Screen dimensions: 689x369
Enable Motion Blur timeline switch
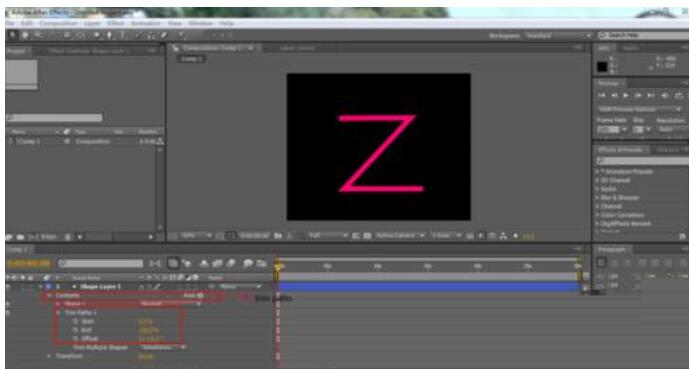pyautogui.click(x=231, y=263)
